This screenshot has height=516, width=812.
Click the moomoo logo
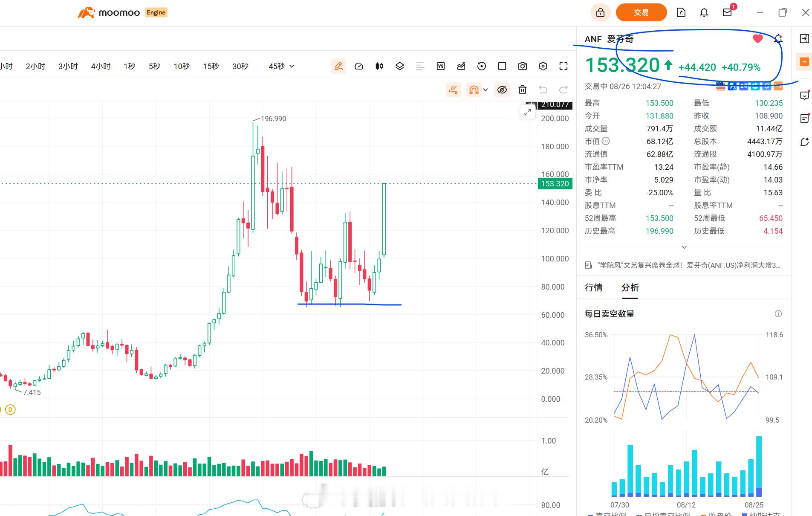pos(109,12)
